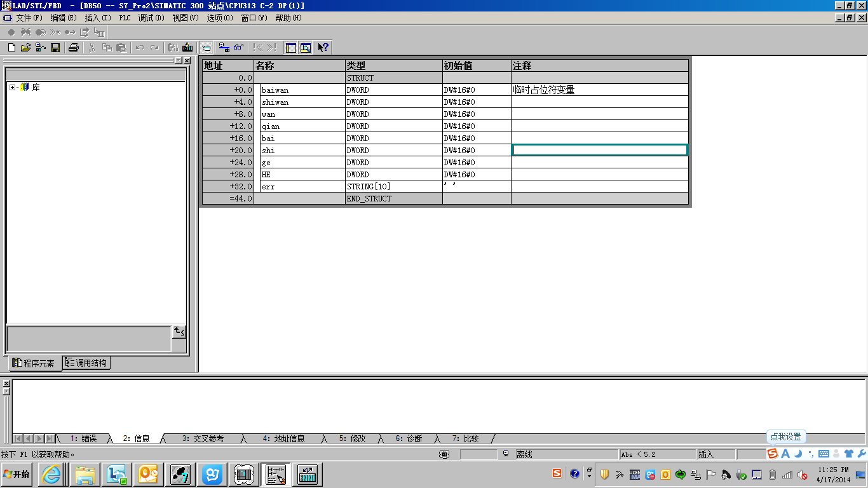Open the 选项(O) menu

pos(220,18)
